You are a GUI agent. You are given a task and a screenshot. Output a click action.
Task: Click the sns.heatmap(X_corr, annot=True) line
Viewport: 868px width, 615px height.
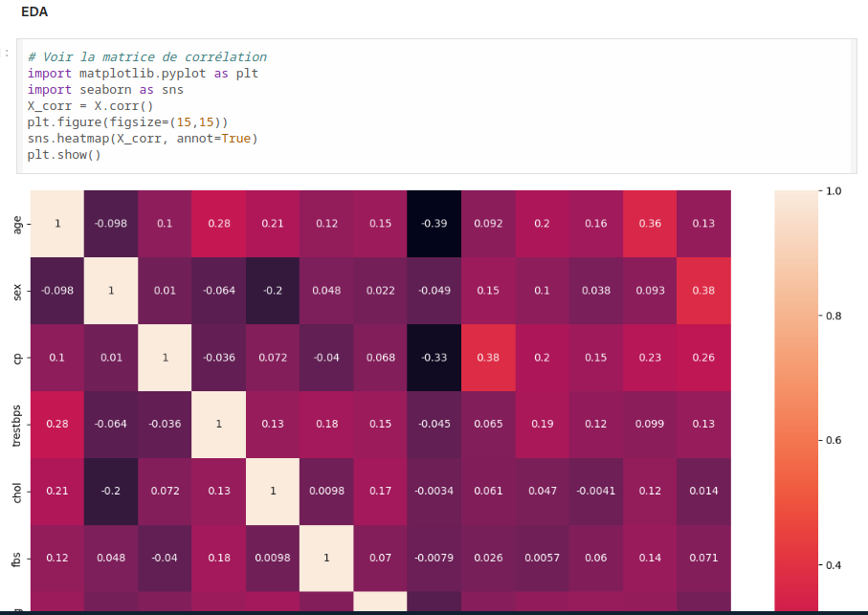tap(143, 138)
